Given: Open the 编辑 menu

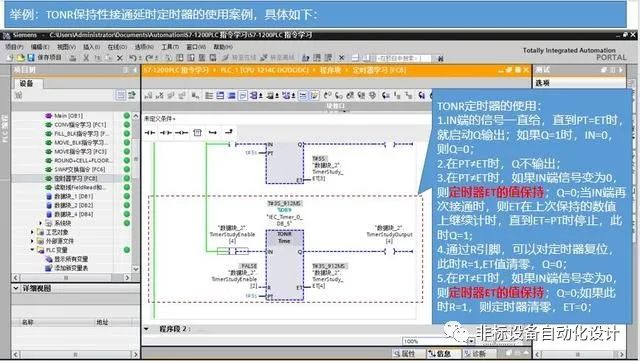Looking at the screenshot, I should (40, 47).
